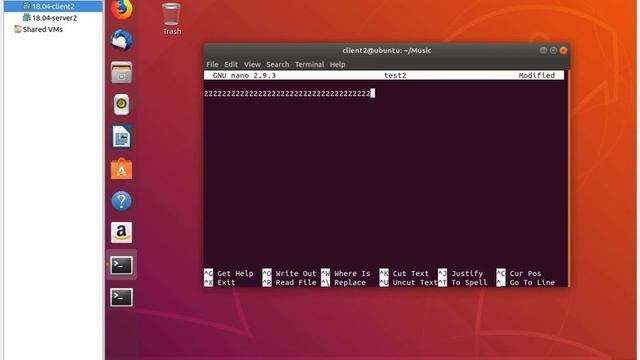Open the terminal Edit menu

[x=231, y=64]
